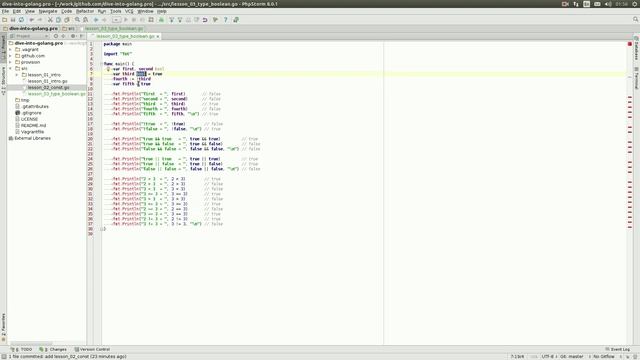The image size is (640, 360).
Task: Click the green Run play icon
Action: click(126, 20)
